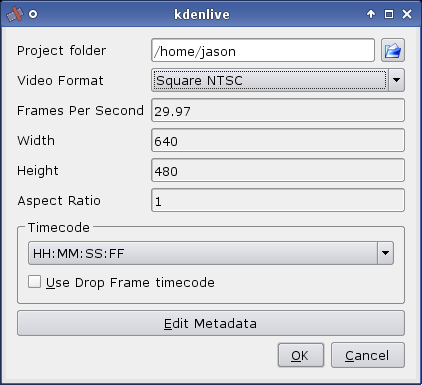Click the "kdenlive" title bar text
422x385 pixels.
pyautogui.click(x=202, y=14)
